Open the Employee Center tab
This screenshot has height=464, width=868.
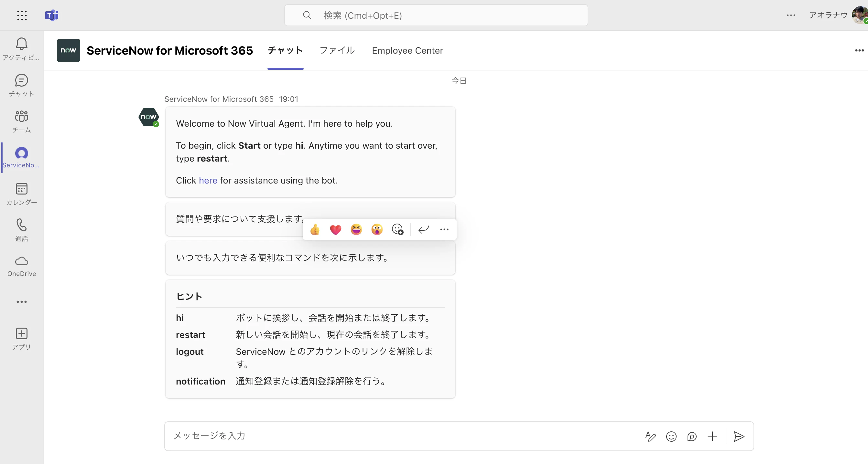click(x=407, y=50)
